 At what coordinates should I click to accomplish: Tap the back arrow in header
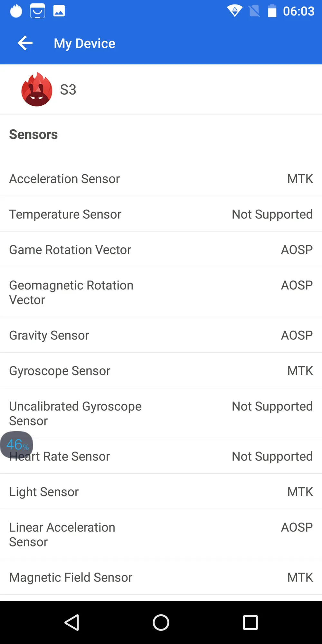(x=25, y=43)
